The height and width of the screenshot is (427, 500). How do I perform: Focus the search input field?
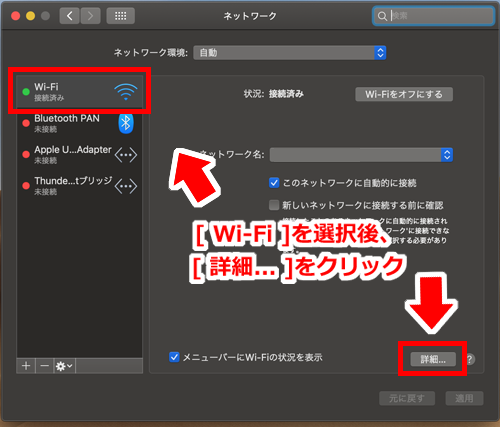click(x=433, y=16)
